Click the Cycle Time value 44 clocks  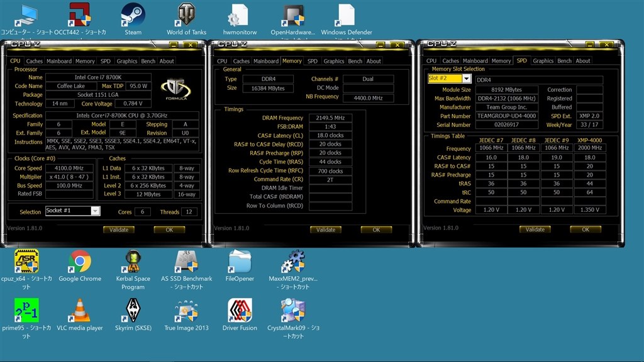coord(330,162)
